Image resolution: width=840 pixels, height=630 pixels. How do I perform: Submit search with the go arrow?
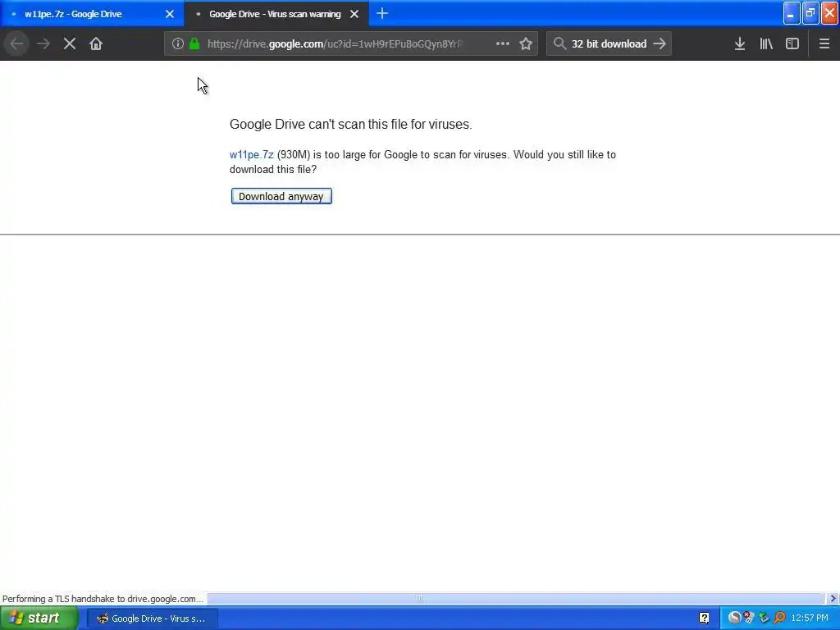pos(660,44)
